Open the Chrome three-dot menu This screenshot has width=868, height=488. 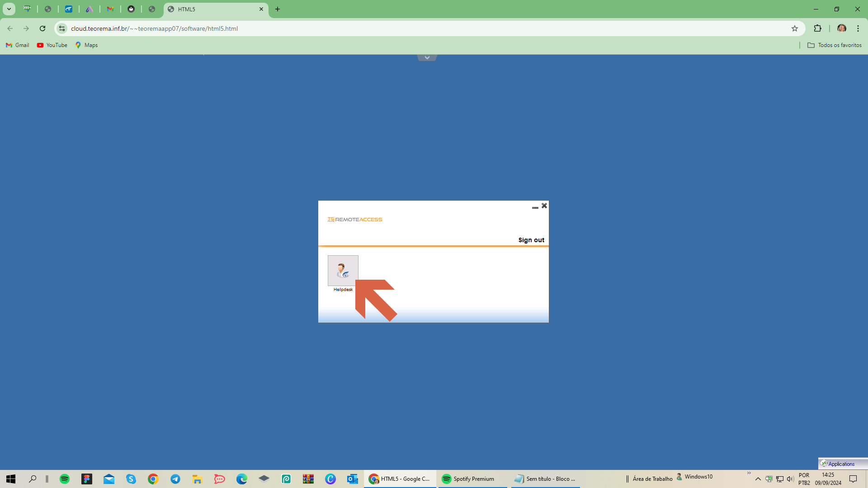tap(858, 28)
